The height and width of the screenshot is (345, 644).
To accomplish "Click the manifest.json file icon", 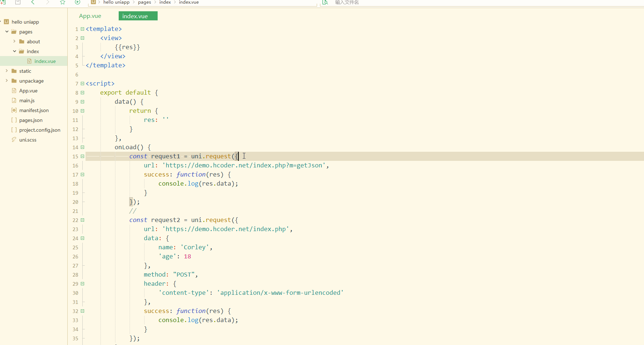I will 14,110.
